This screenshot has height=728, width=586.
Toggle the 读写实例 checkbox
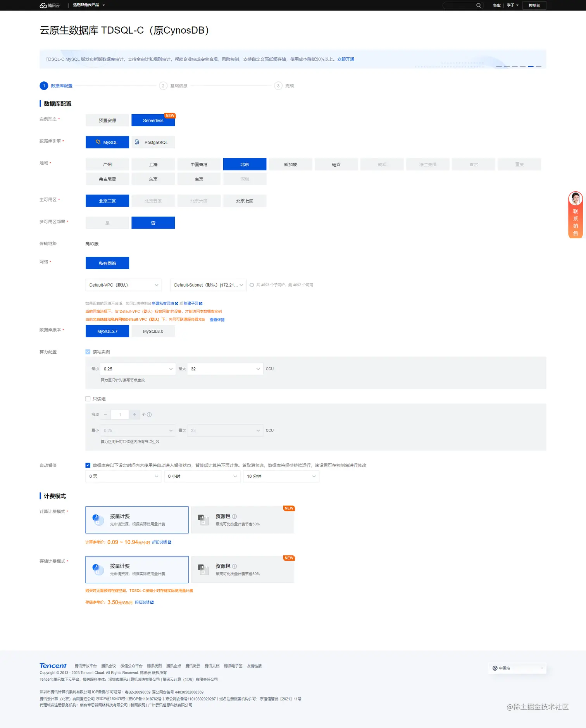[x=88, y=352]
